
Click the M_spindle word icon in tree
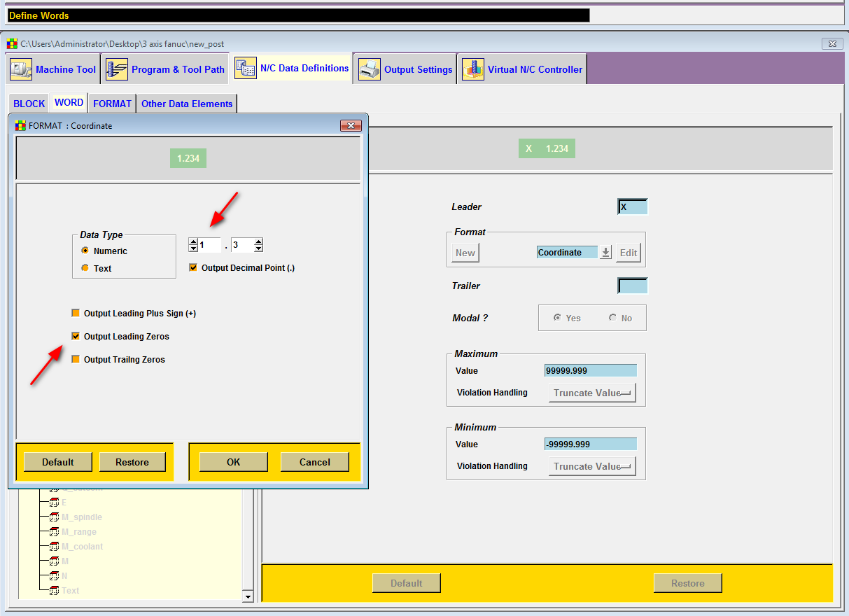(54, 517)
